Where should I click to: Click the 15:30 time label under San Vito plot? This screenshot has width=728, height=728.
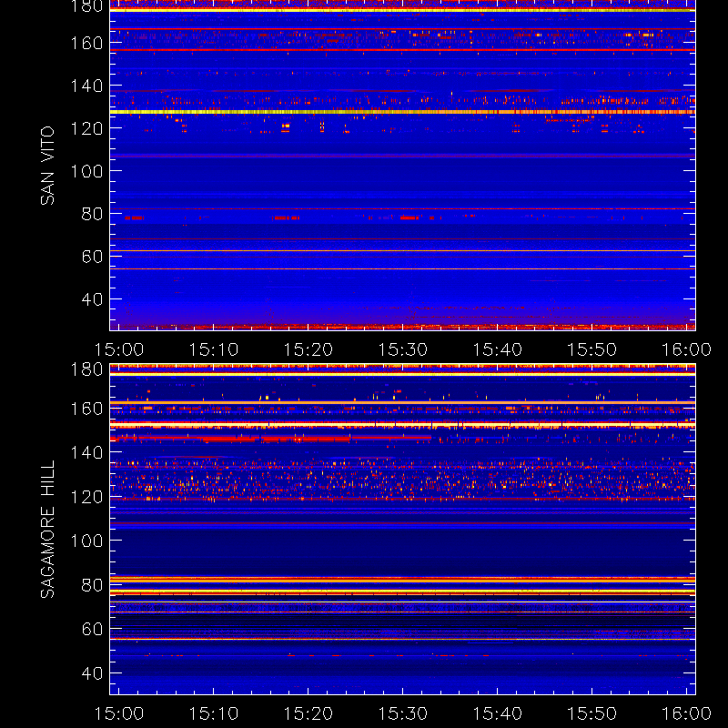[402, 349]
